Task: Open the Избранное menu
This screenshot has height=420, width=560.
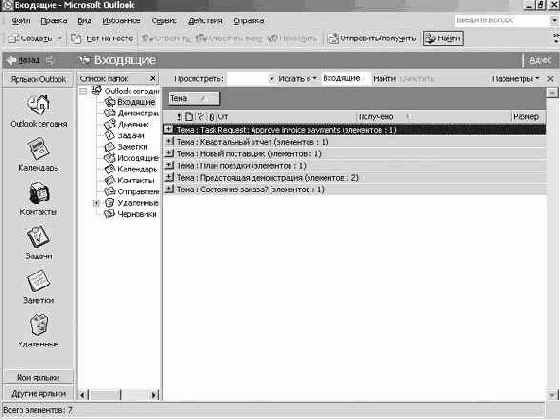Action: coord(121,21)
